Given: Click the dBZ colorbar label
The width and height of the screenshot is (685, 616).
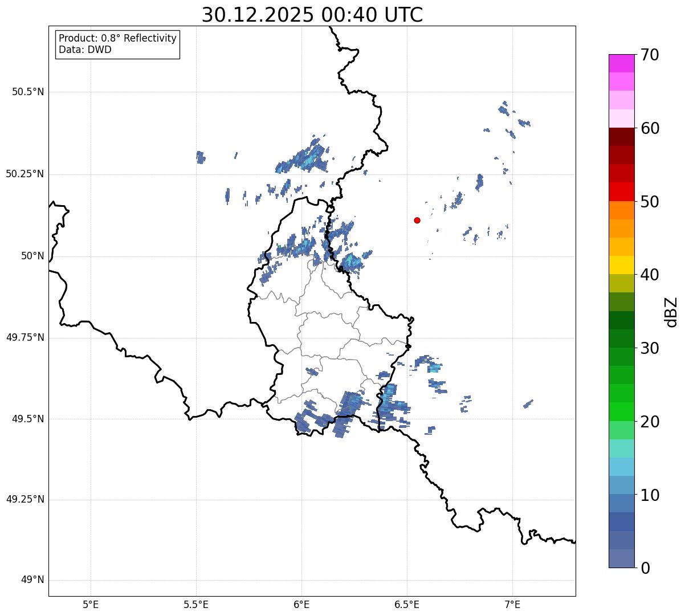Looking at the screenshot, I should pyautogui.click(x=671, y=312).
